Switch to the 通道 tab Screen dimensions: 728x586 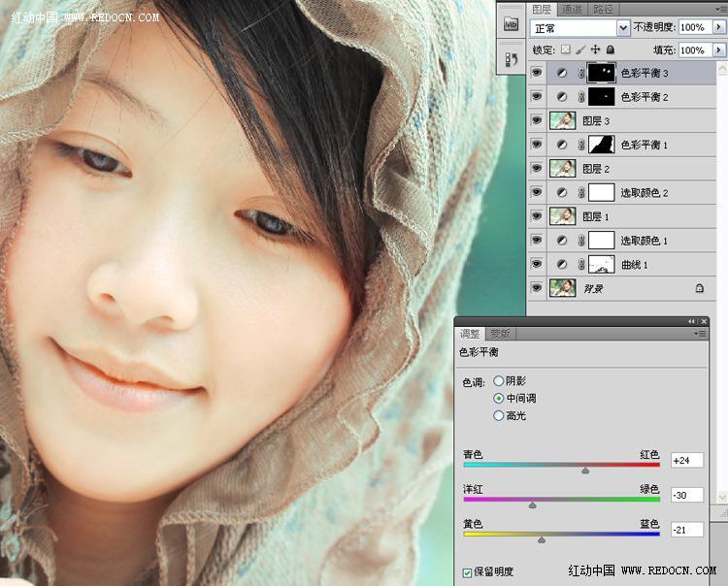tap(572, 10)
